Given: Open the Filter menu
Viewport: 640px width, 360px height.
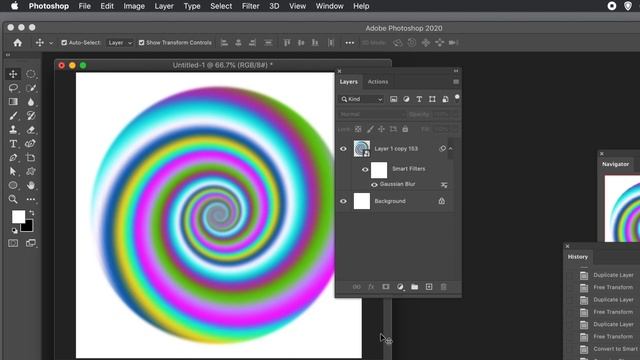Looking at the screenshot, I should coord(250,6).
